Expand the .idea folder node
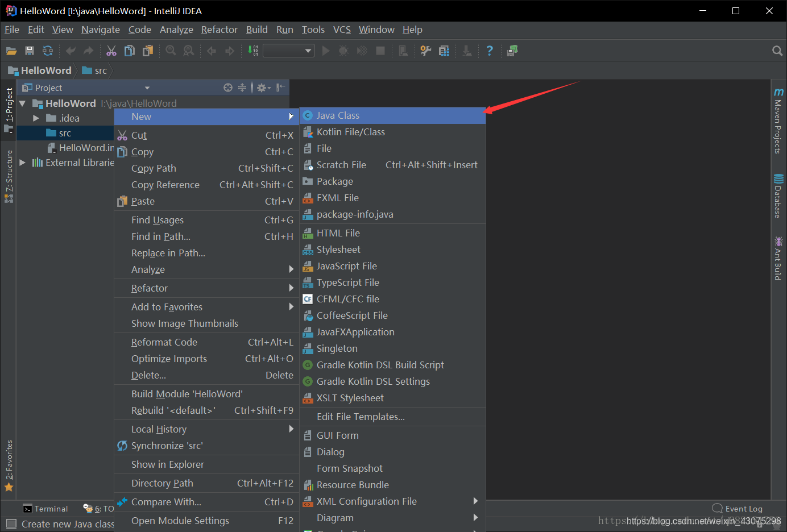Viewport: 787px width, 532px height. coord(36,118)
